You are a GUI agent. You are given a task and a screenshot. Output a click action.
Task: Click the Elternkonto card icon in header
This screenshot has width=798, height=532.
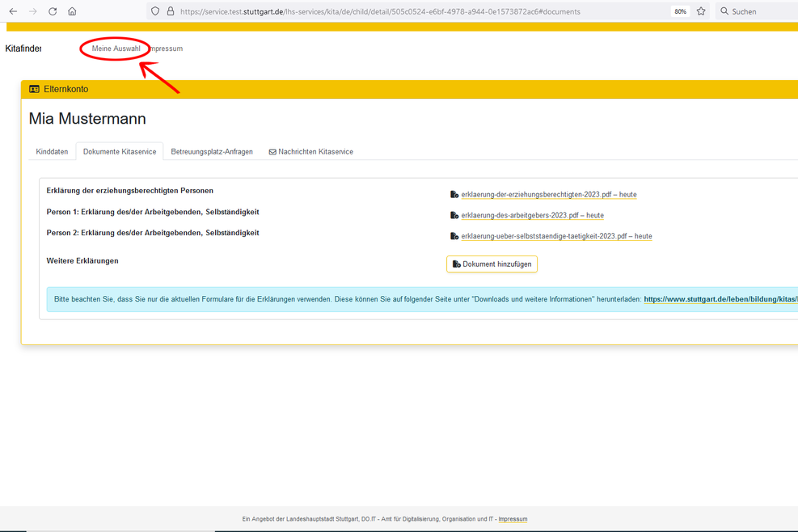pyautogui.click(x=34, y=89)
